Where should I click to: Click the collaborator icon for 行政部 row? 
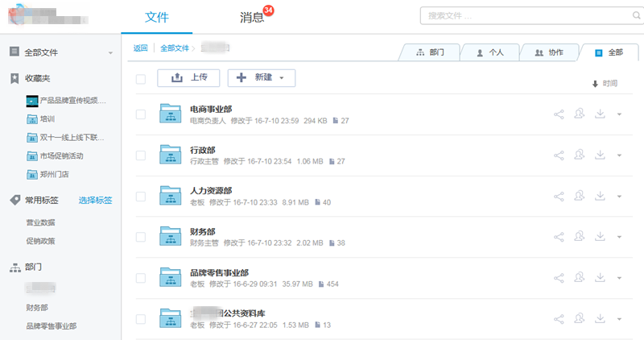coord(580,155)
